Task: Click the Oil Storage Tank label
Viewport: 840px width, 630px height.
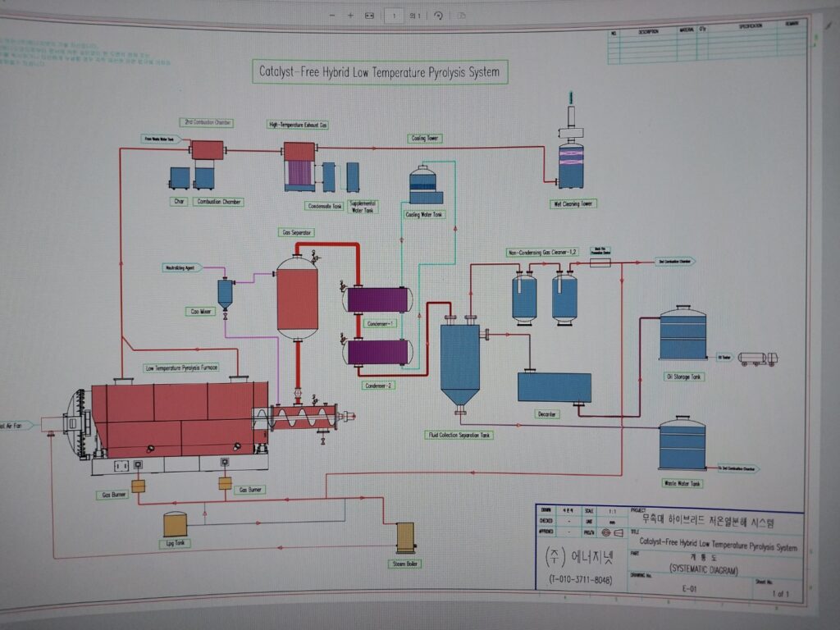Action: 683,377
